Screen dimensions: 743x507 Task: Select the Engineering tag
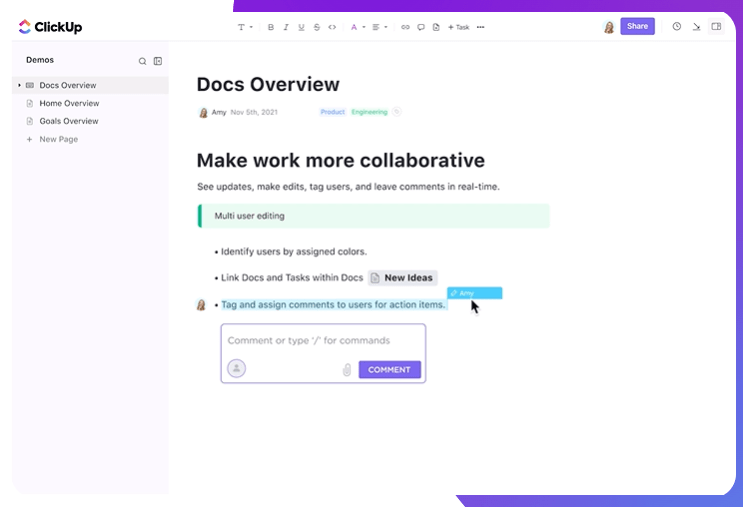369,112
